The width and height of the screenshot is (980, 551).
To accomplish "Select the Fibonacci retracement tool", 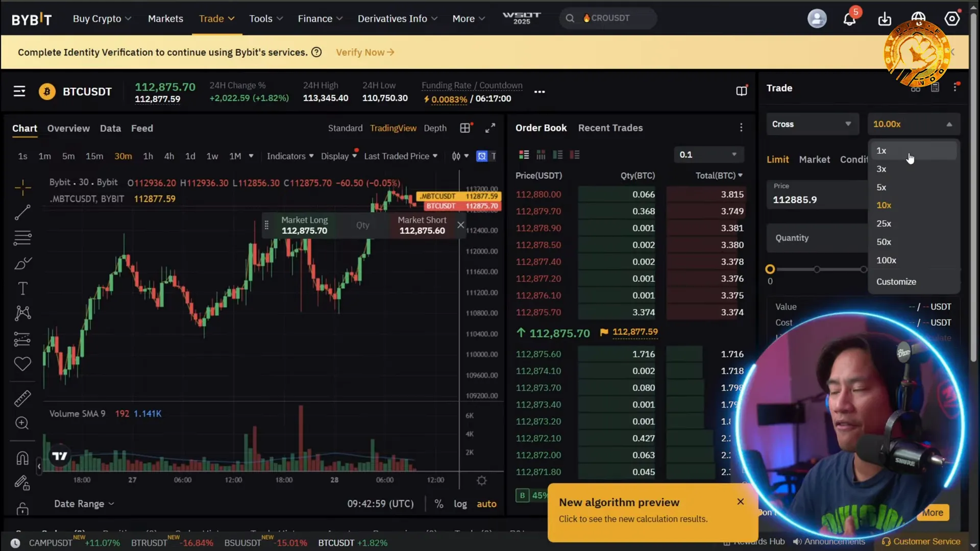I will 22,238.
